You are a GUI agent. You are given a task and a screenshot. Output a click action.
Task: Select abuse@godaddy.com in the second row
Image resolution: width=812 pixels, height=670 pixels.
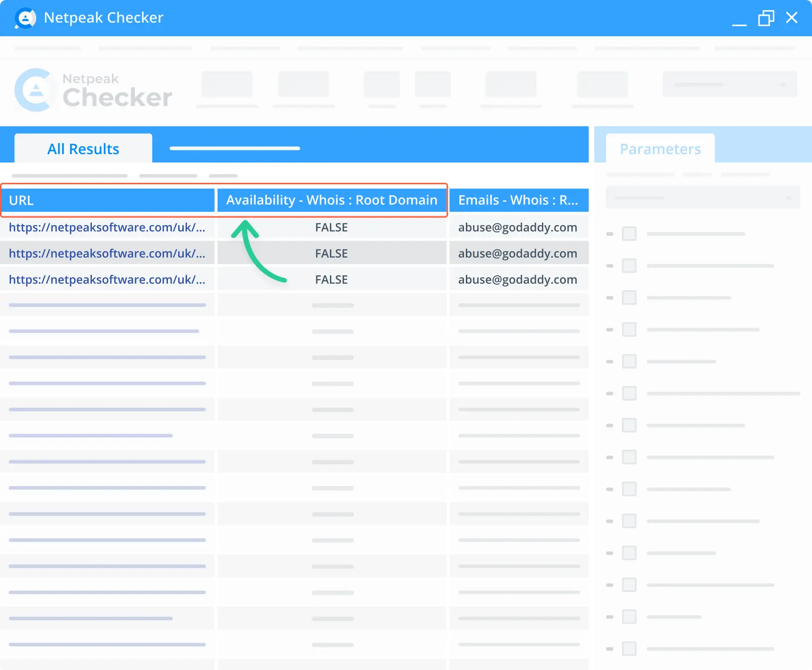[x=518, y=254]
